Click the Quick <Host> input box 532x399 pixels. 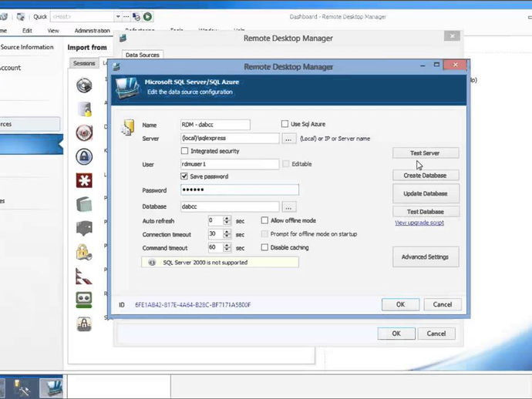[82, 17]
